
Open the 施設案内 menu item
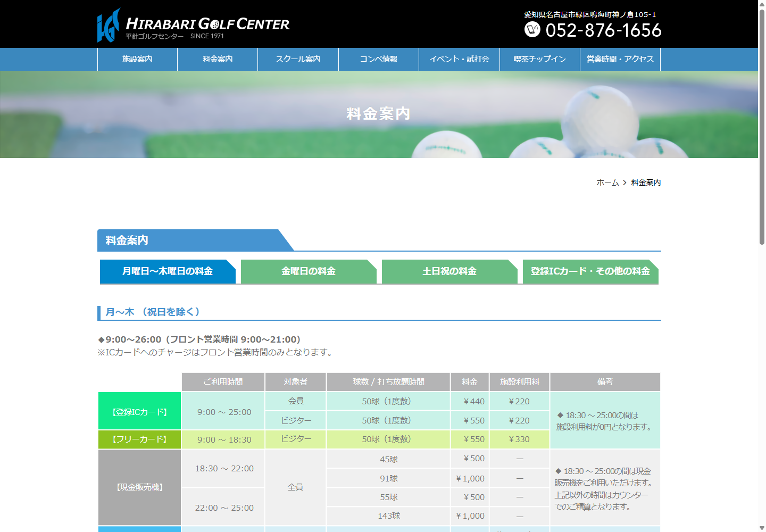137,59
